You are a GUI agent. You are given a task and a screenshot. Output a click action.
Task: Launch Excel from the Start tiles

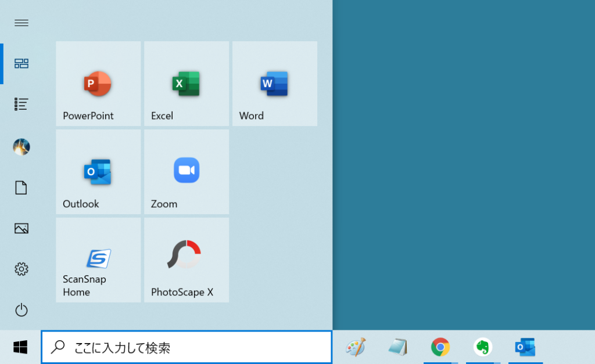(x=187, y=84)
